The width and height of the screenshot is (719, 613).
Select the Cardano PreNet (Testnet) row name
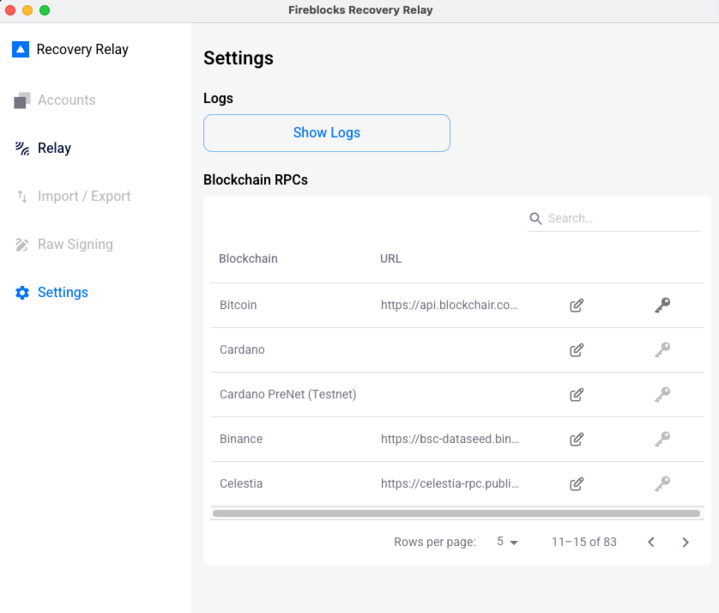(x=288, y=394)
